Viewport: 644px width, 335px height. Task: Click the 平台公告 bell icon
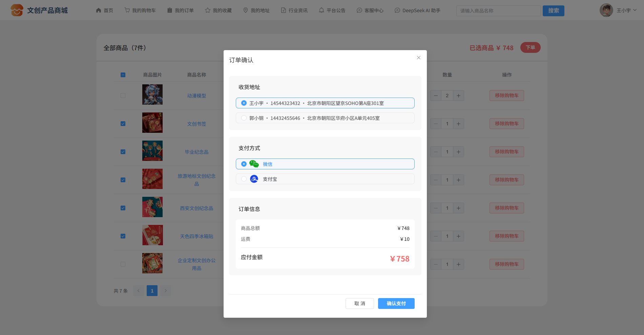pos(321,11)
